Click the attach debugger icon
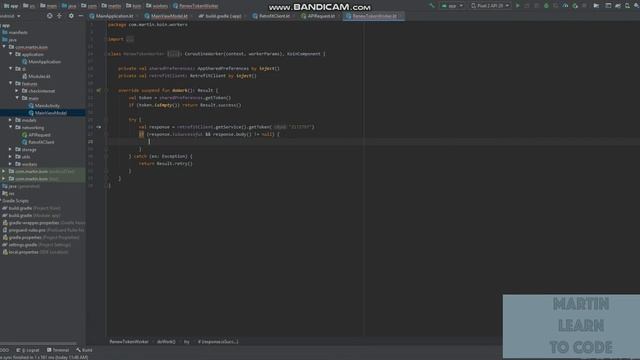This screenshot has width=640, height=360. [575, 6]
